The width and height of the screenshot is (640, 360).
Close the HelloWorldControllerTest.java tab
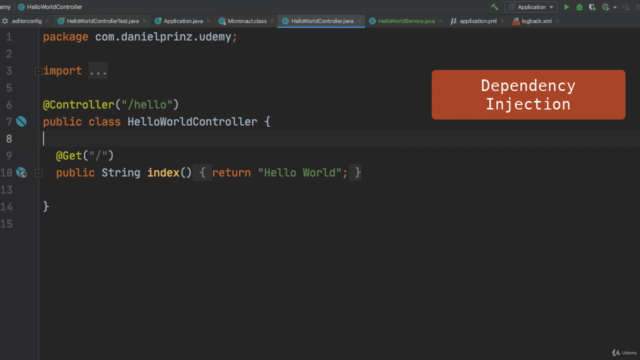point(144,21)
